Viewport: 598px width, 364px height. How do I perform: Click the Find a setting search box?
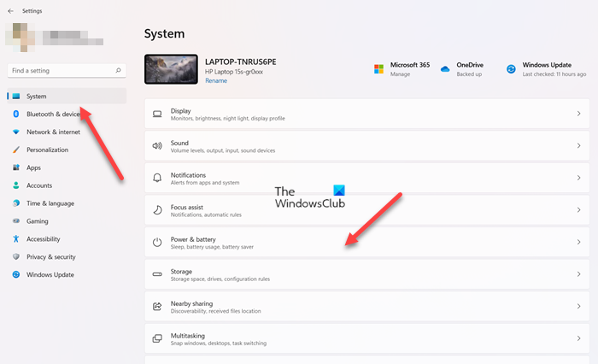(60, 71)
